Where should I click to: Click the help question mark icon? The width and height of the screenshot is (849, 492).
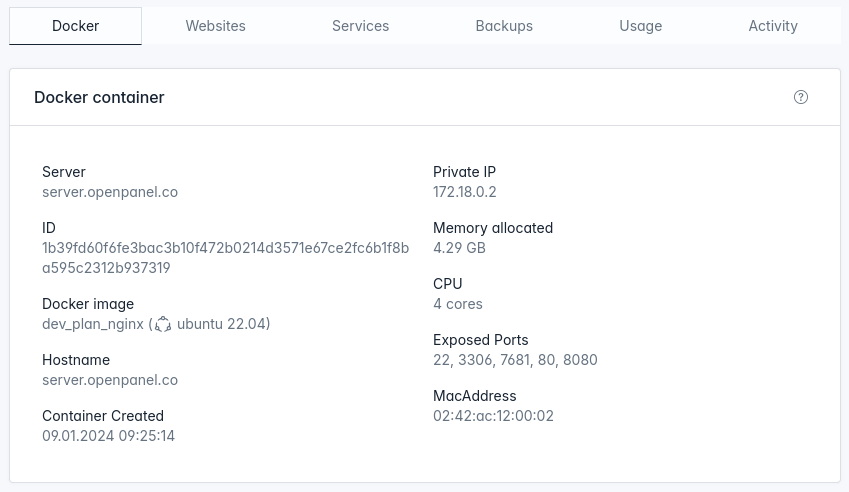[x=801, y=97]
